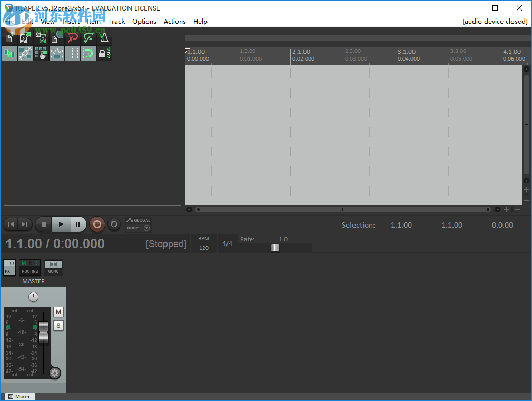Click the horizontal scroll right arrow
The image size is (532, 401).
pyautogui.click(x=497, y=210)
